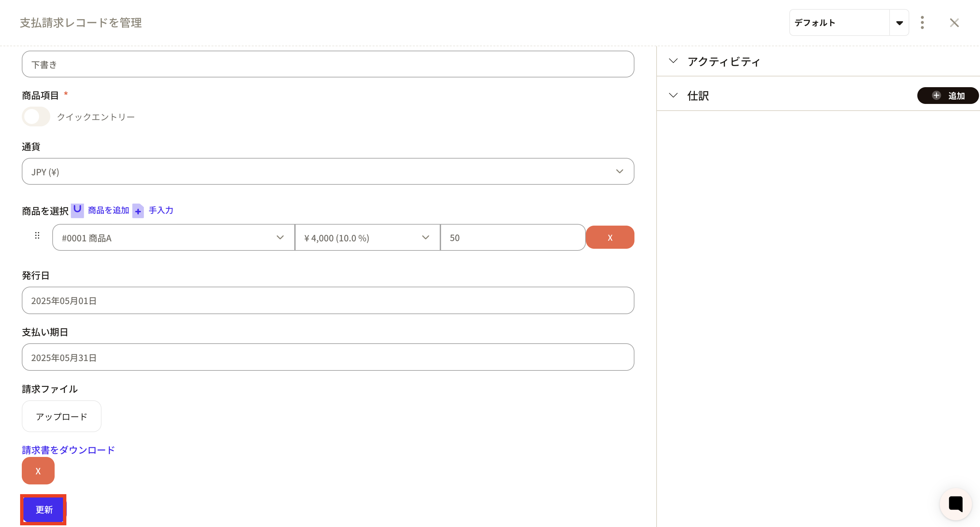The height and width of the screenshot is (527, 980).
Task: Open the 通貨 JPY dropdown
Action: tap(327, 172)
